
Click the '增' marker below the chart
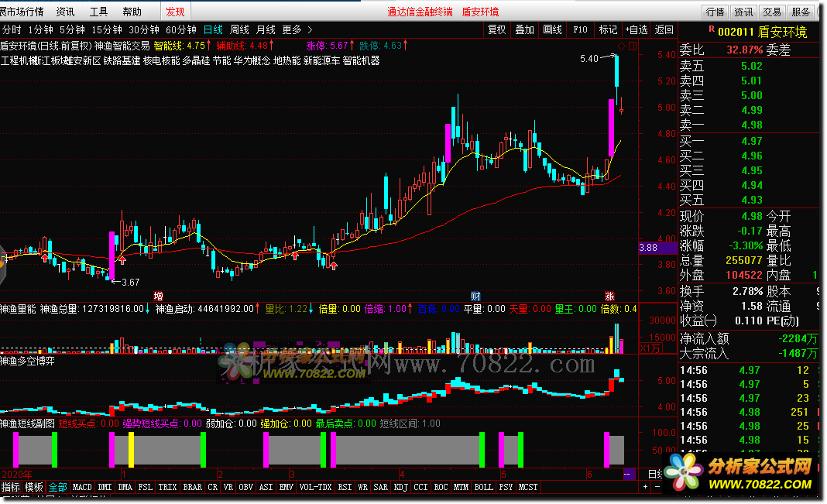point(158,297)
